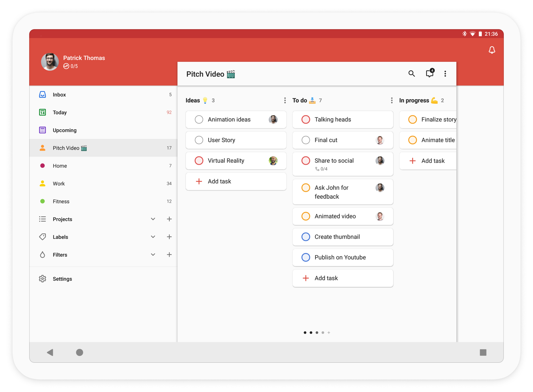The width and height of the screenshot is (533, 392).
Task: Complete the Animated video task
Action: tap(305, 216)
